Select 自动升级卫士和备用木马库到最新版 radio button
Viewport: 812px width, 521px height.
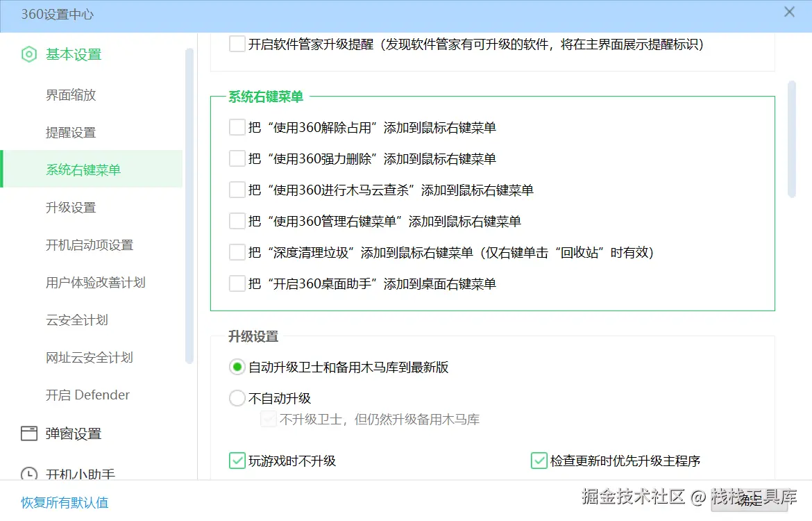click(x=237, y=367)
